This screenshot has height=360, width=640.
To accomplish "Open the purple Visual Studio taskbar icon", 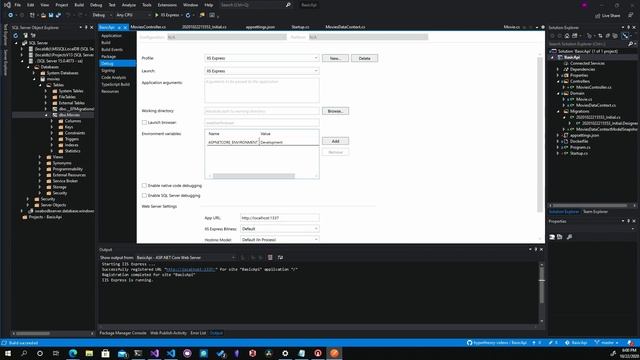I will (x=155, y=353).
